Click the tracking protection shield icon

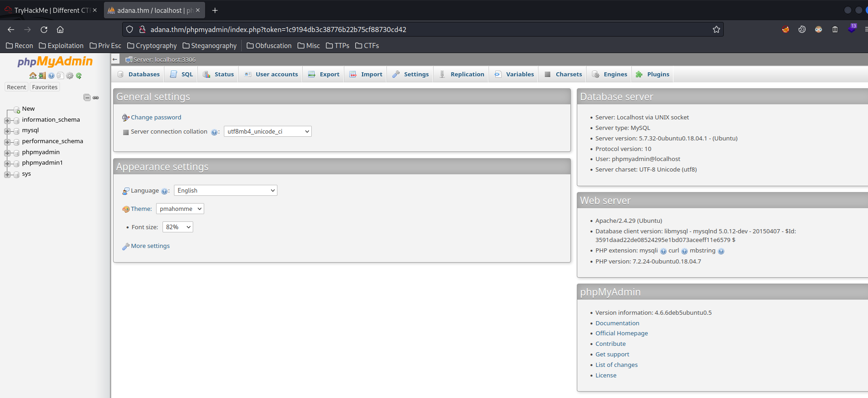tap(130, 29)
